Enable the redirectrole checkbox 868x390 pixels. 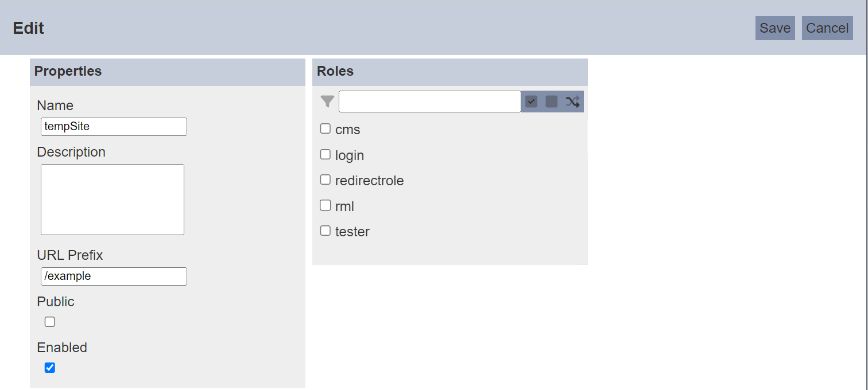tap(325, 180)
